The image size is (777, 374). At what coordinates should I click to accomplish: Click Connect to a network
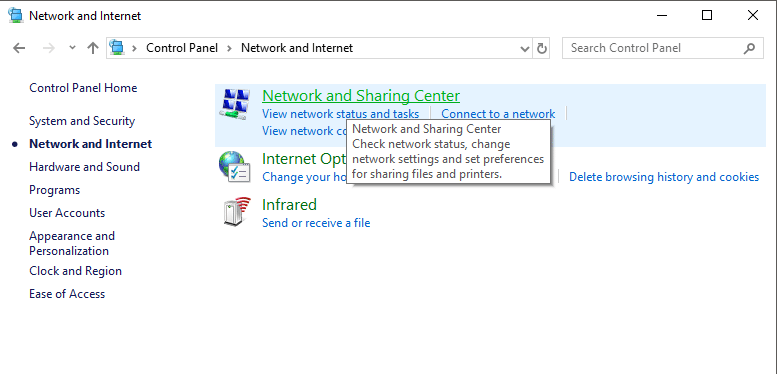498,114
